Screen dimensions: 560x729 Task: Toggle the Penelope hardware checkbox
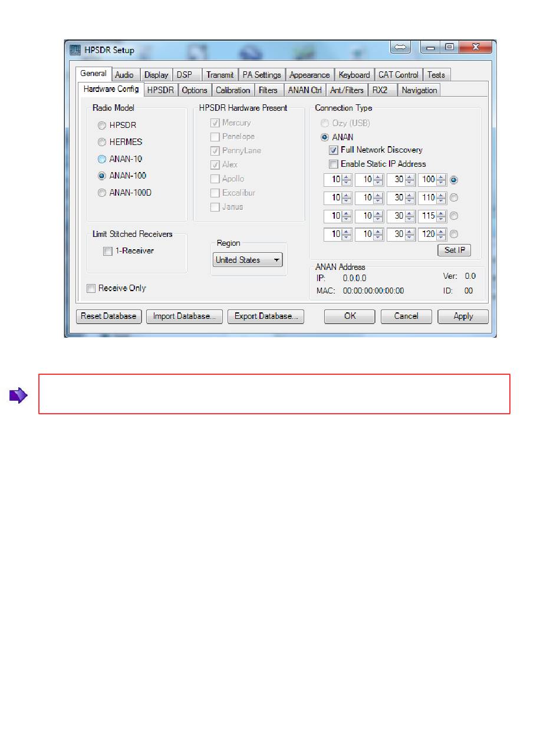(215, 137)
